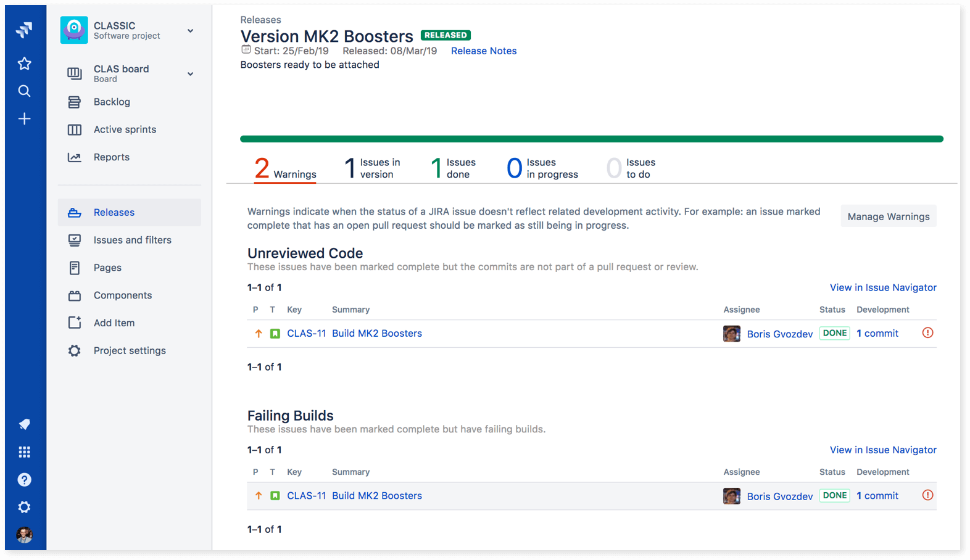The width and height of the screenshot is (970, 560).
Task: Click the settings gear icon at bottom left
Action: pos(24,507)
